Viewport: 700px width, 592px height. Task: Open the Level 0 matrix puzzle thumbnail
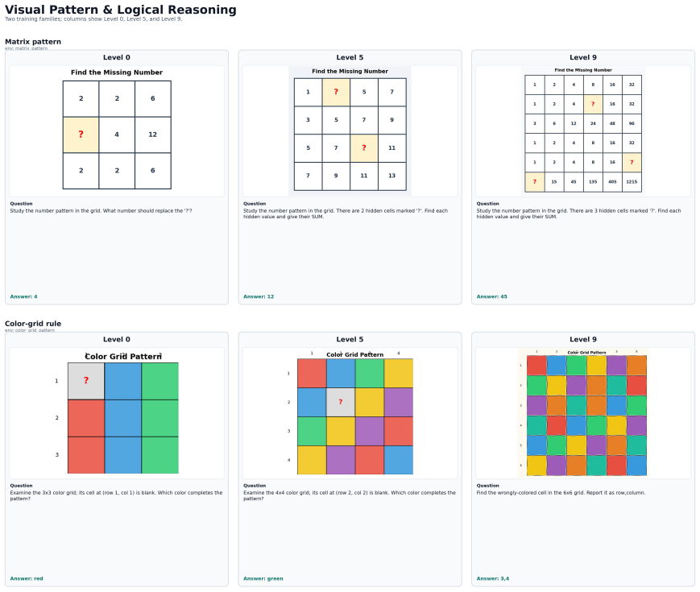point(117,131)
